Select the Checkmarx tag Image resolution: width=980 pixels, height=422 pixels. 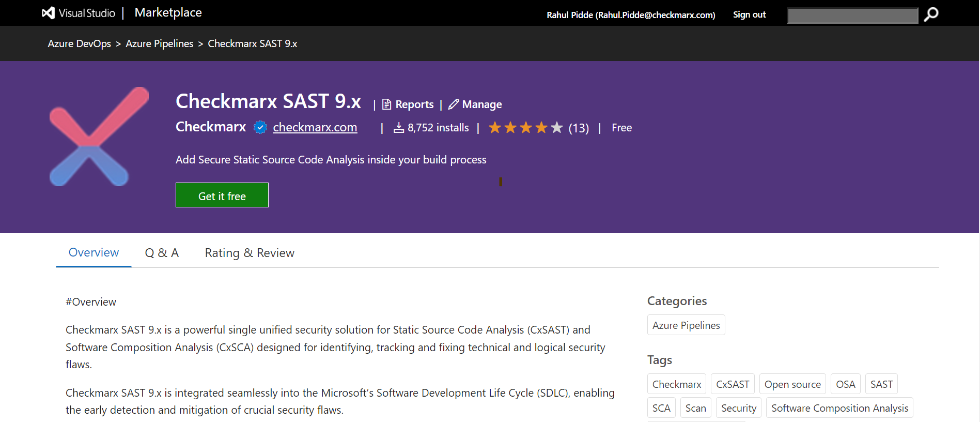pos(677,384)
